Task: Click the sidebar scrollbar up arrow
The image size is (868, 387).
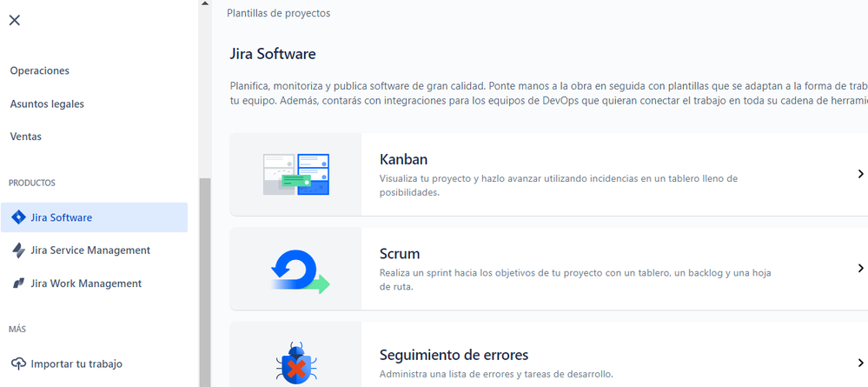Action: 205,3
